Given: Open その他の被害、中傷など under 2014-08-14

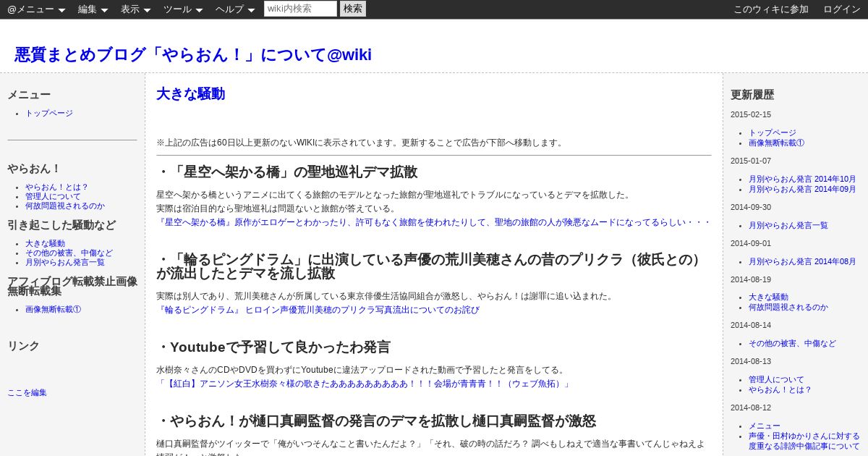Looking at the screenshot, I should pyautogui.click(x=792, y=344).
